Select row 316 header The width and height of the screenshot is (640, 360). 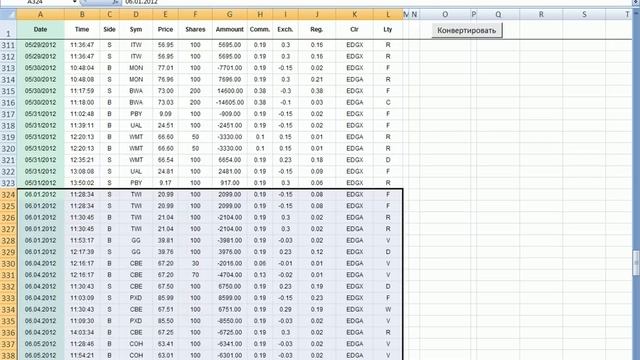click(8, 102)
